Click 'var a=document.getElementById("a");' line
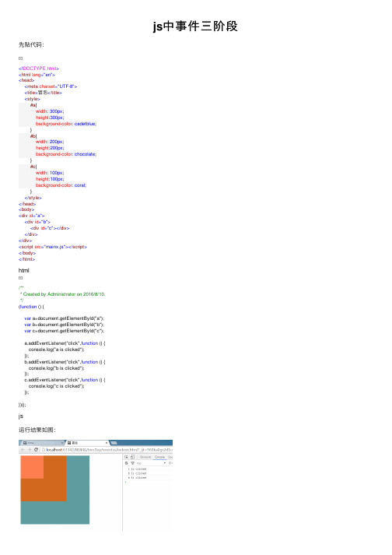The width and height of the screenshot is (392, 555). [x=64, y=318]
